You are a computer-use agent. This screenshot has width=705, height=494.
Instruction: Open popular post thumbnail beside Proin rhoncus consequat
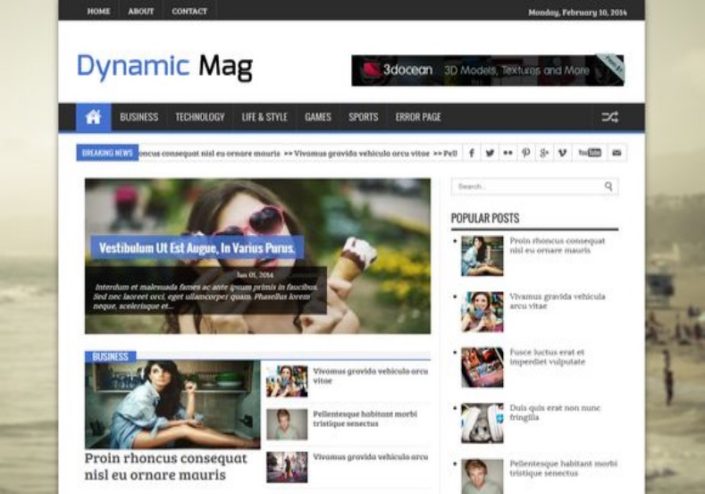coord(482,256)
